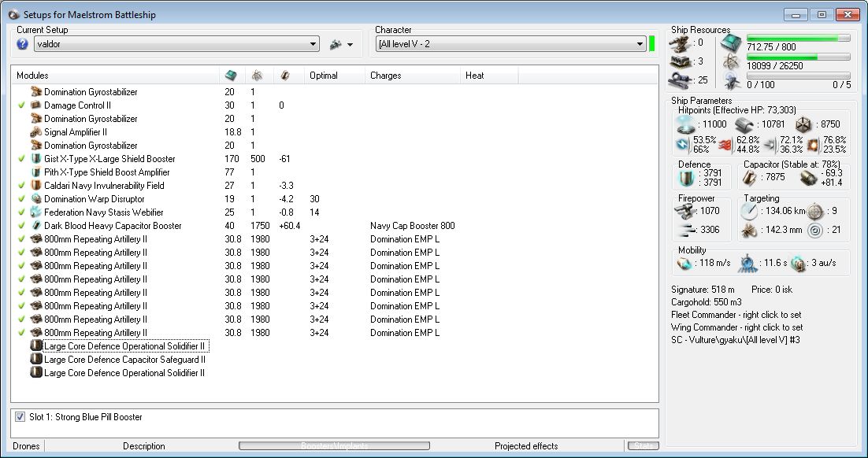
Task: Click the powergrid column header icon
Action: point(257,76)
